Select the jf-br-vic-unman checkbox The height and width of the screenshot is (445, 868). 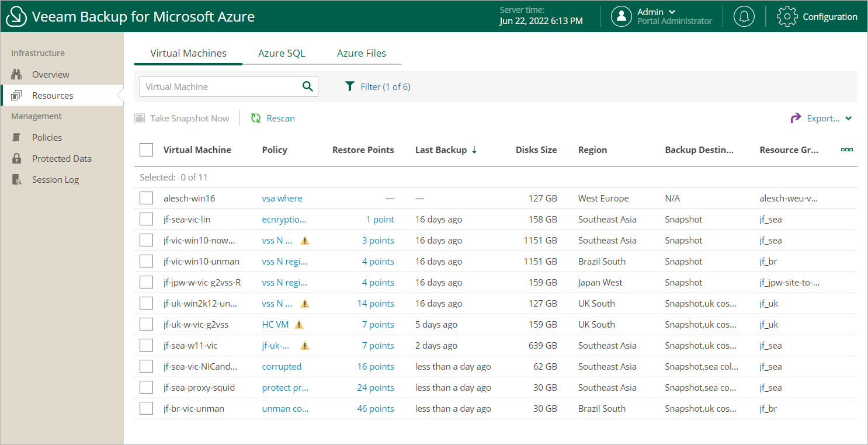(x=146, y=408)
